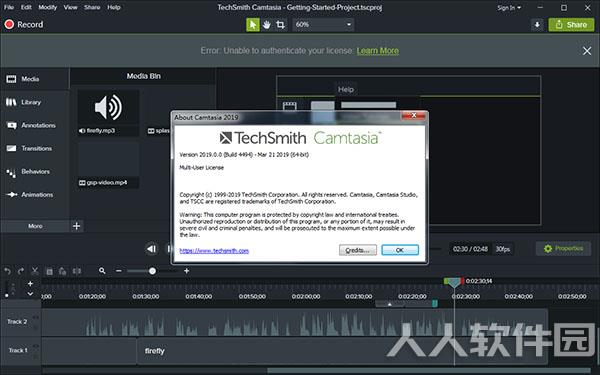Select the Track 2 label

pyautogui.click(x=17, y=322)
